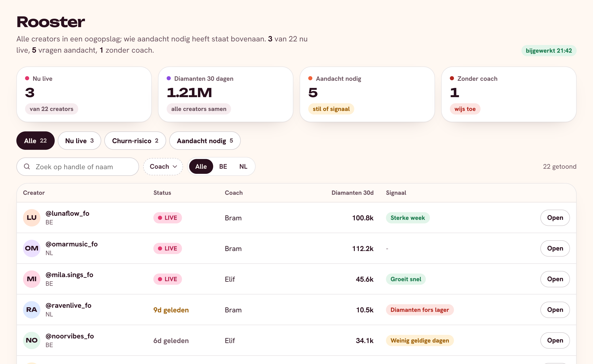The image size is (593, 364).
Task: Click the Status column header
Action: (x=162, y=193)
